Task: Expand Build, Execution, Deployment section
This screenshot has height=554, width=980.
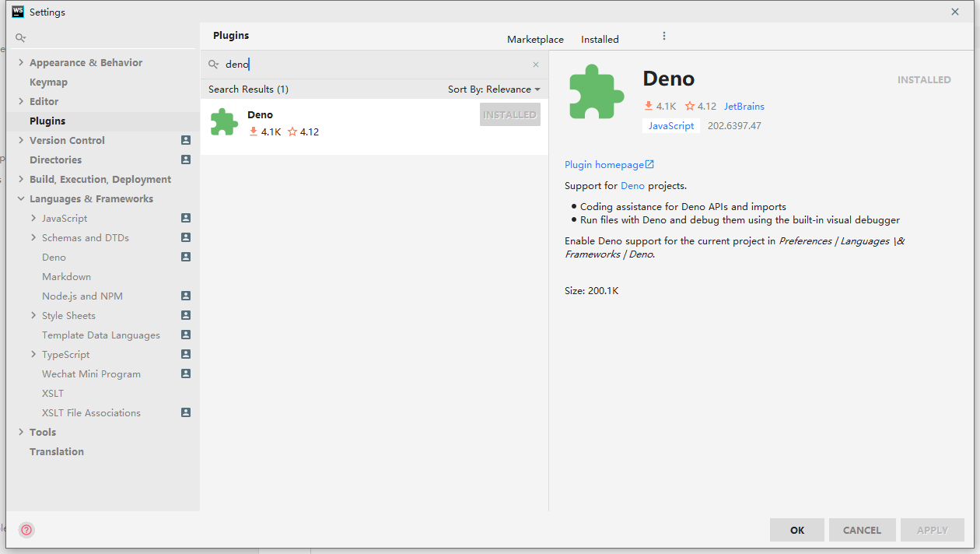Action: [21, 179]
